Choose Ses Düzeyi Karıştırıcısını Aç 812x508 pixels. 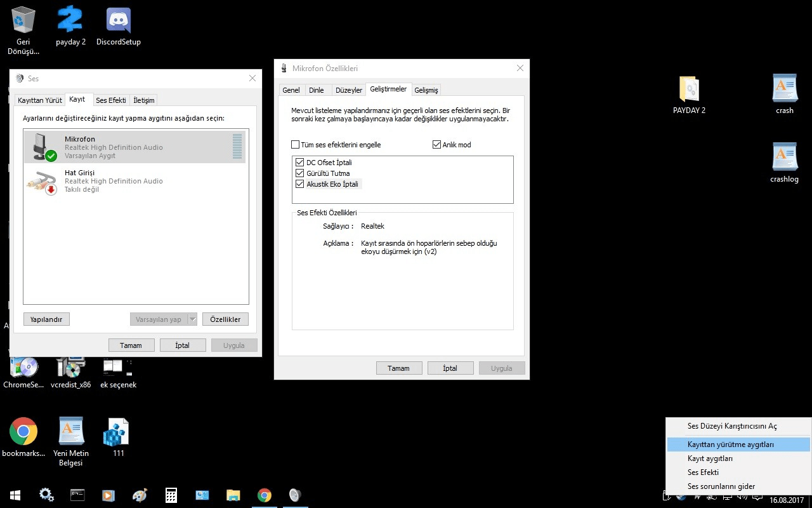click(x=738, y=426)
